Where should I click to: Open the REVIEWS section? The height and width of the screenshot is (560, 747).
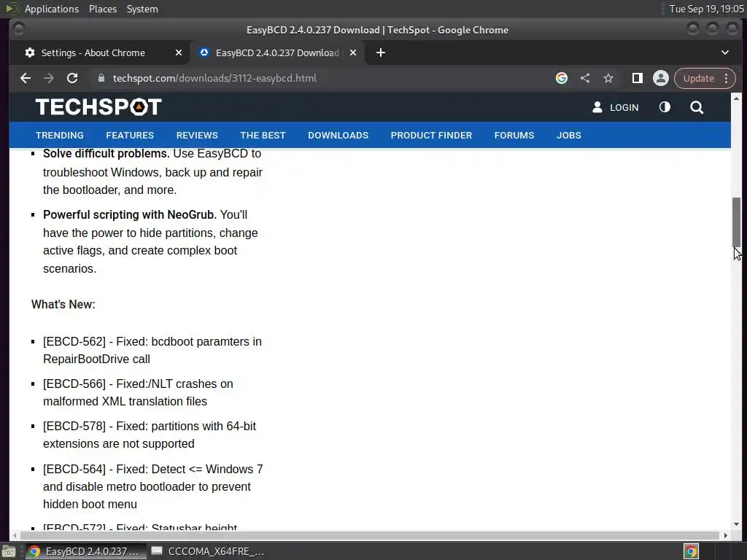[197, 135]
